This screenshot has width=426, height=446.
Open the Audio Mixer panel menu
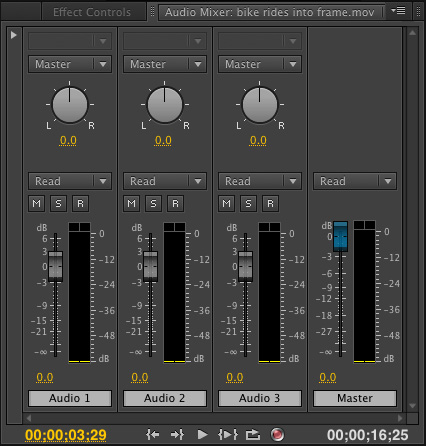(x=398, y=11)
